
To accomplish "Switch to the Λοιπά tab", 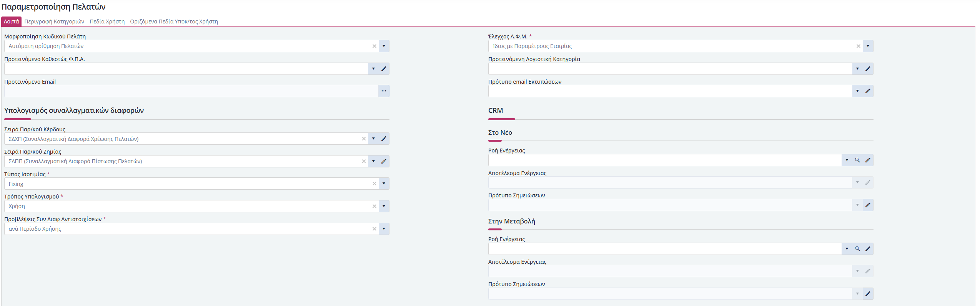I will (11, 22).
